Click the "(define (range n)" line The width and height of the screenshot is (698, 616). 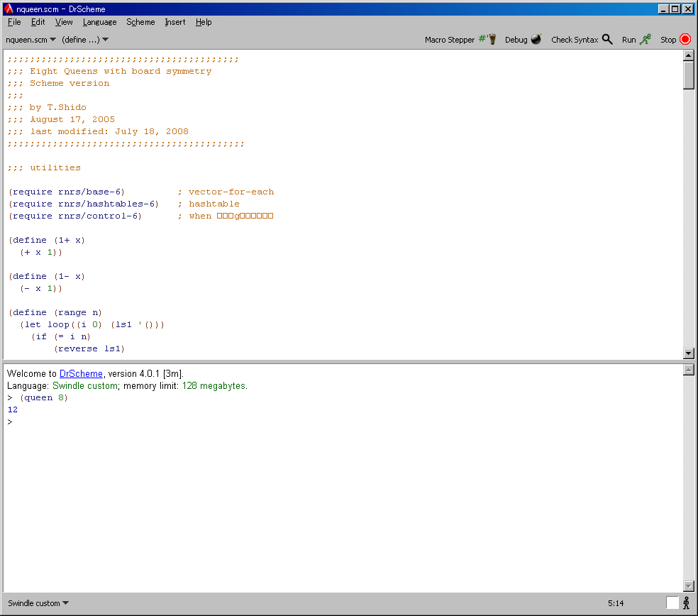tap(55, 313)
